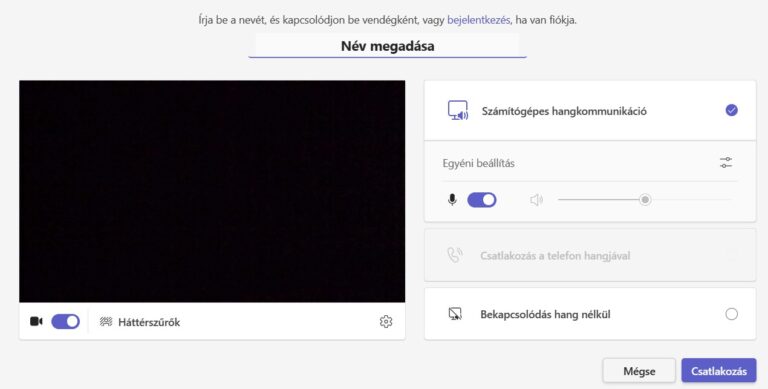
Task: Open the "bejelentkezés" sign-in link
Action: pyautogui.click(x=479, y=20)
